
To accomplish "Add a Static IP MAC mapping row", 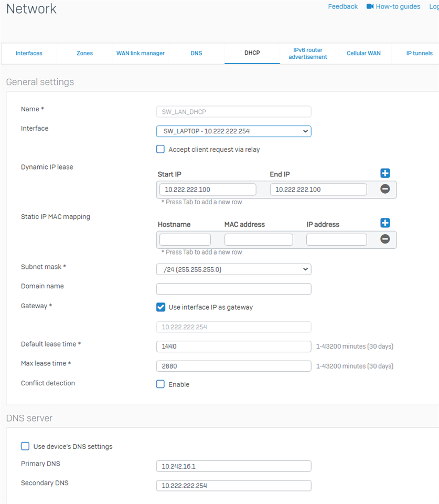I will 385,223.
